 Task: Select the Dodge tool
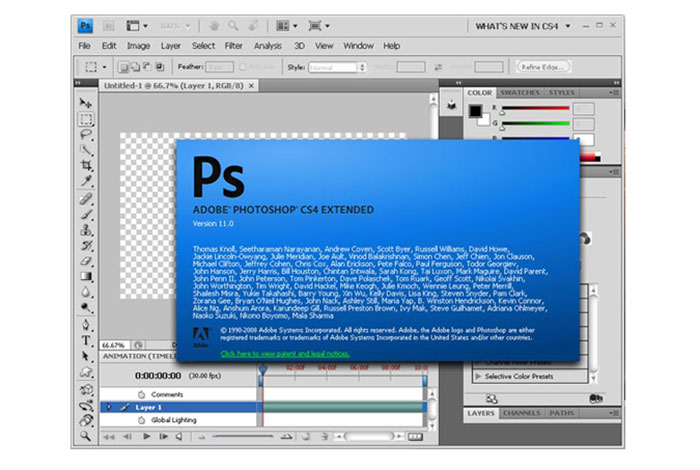(86, 308)
